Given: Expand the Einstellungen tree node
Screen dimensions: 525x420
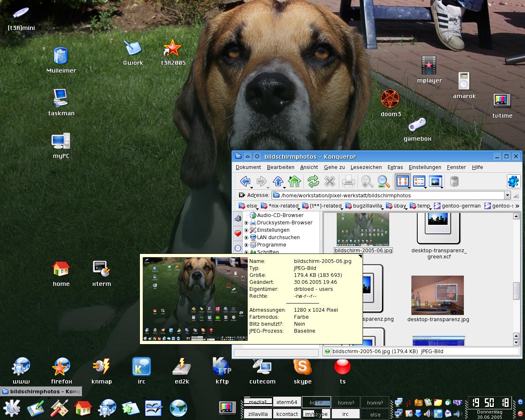Looking at the screenshot, I should (247, 230).
